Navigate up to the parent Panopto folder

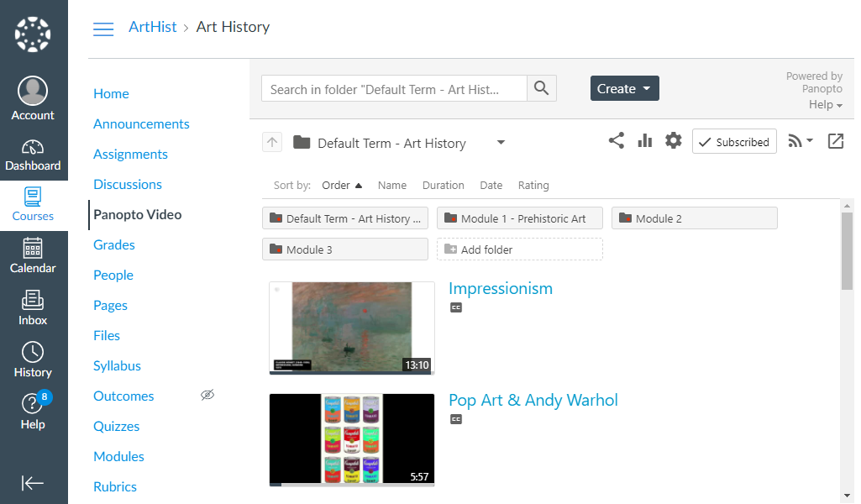[271, 142]
